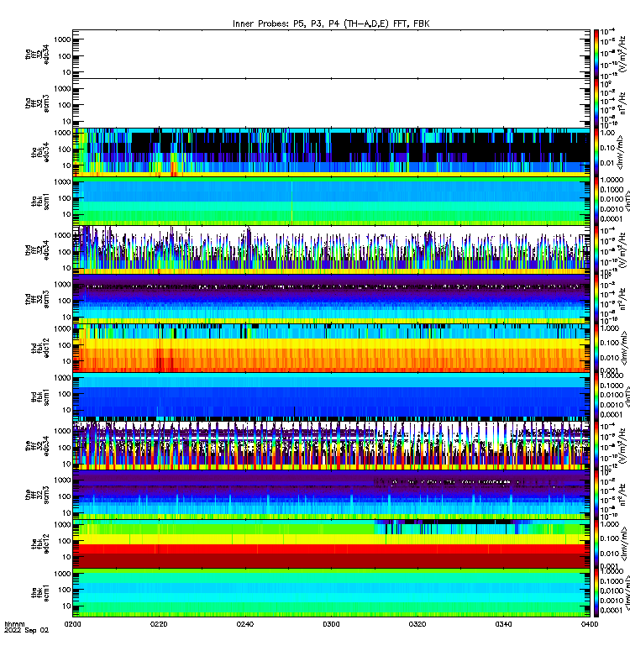Click the the fff scm3 spectrogram panel
Image resolution: width=630 pixels, height=672 pixels.
point(331,495)
